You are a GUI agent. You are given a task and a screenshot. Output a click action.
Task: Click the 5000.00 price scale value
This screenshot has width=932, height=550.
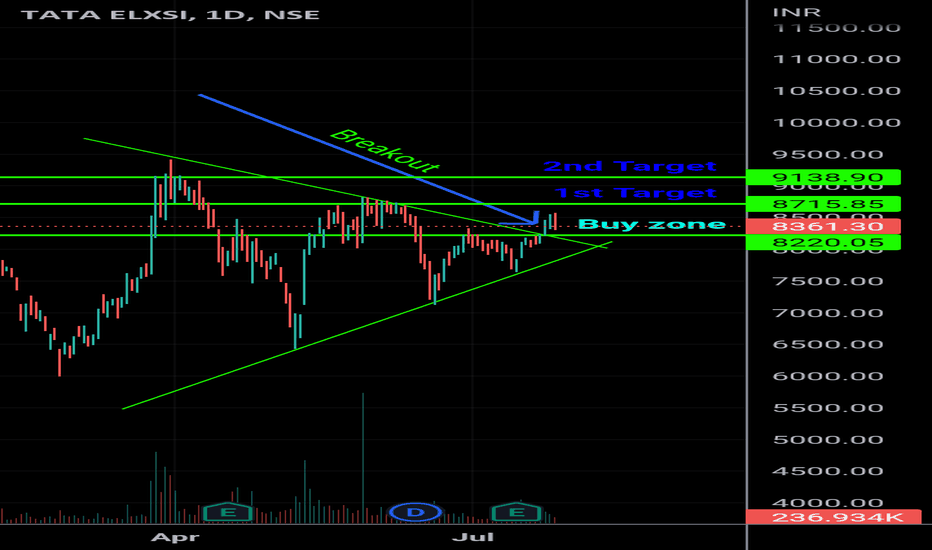click(x=828, y=439)
